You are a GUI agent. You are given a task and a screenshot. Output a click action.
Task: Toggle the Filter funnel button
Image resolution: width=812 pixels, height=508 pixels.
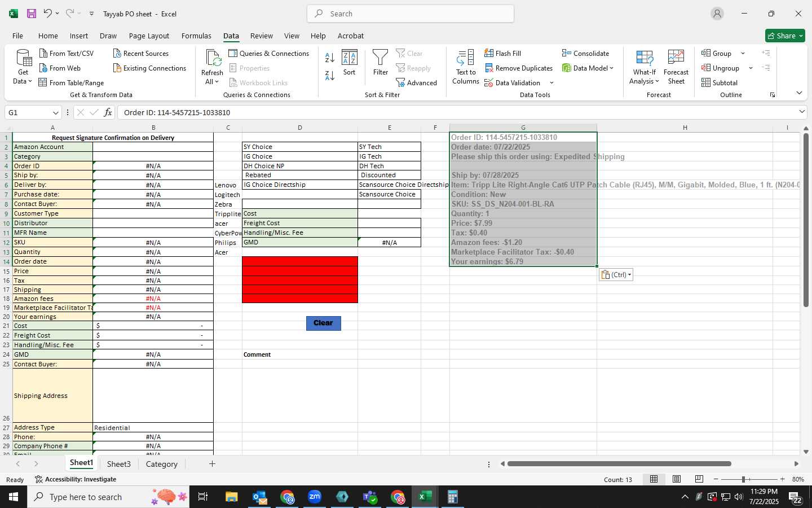click(381, 63)
